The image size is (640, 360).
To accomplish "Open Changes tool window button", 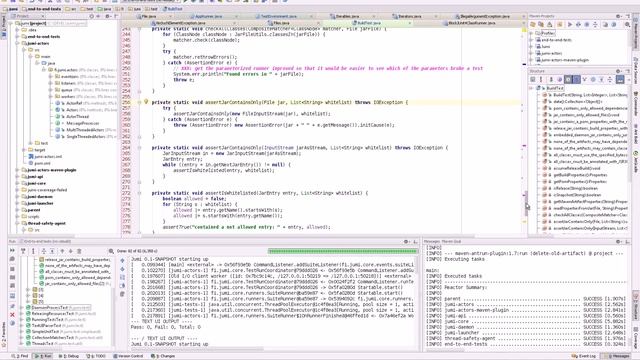I will (x=163, y=356).
